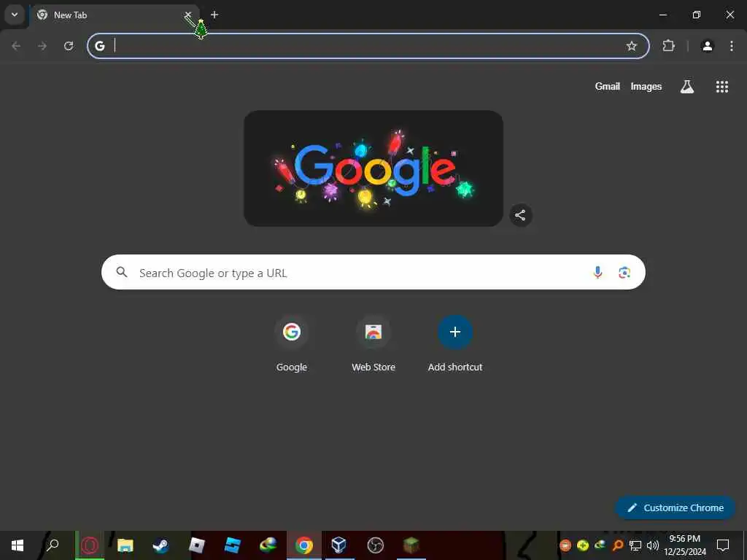Share the Google doodle
This screenshot has height=560, width=747.
[520, 215]
